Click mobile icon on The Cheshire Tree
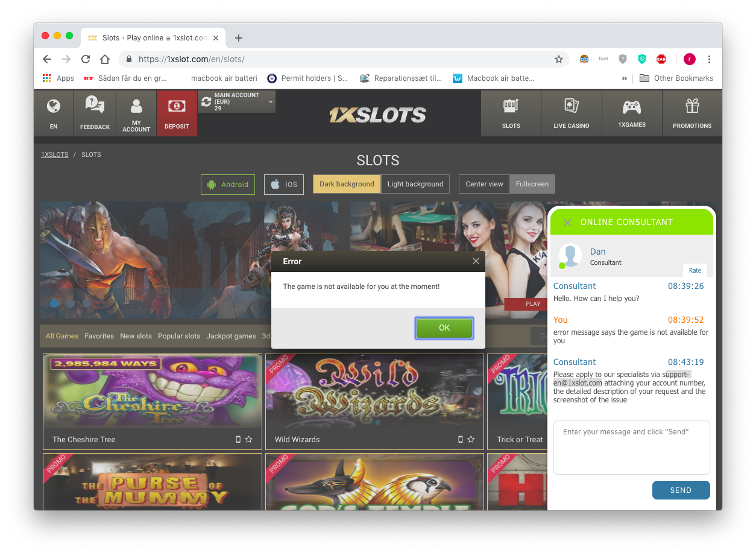This screenshot has height=555, width=756. tap(238, 439)
